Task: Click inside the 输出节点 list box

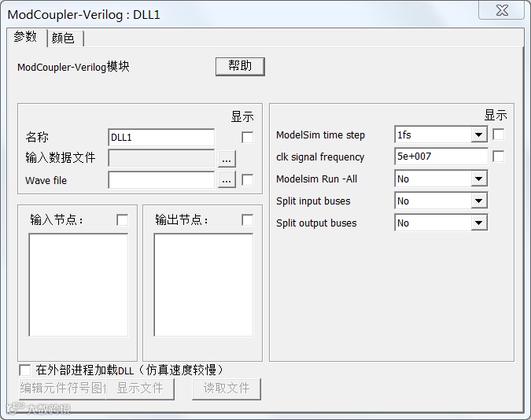Action: click(204, 285)
